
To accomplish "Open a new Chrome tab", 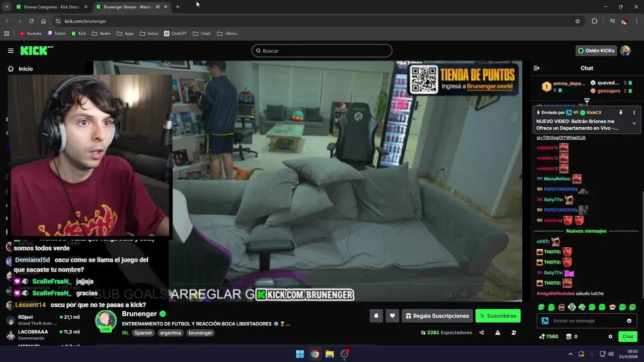I will click(178, 7).
